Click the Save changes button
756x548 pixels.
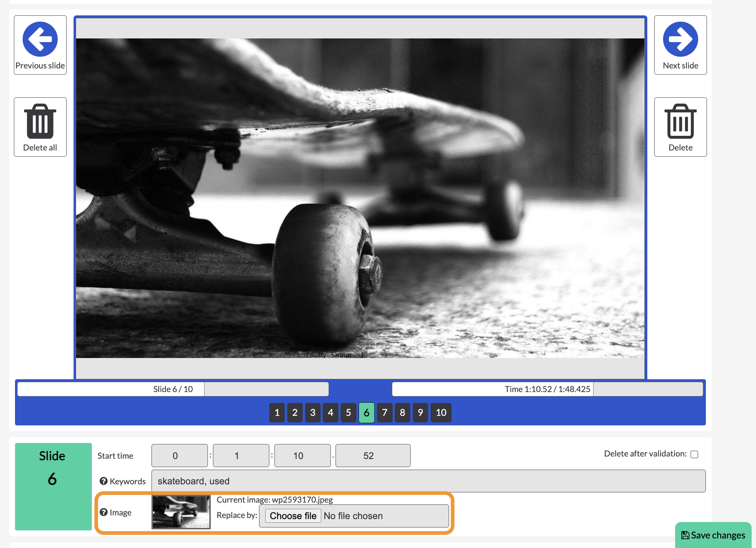tap(713, 535)
